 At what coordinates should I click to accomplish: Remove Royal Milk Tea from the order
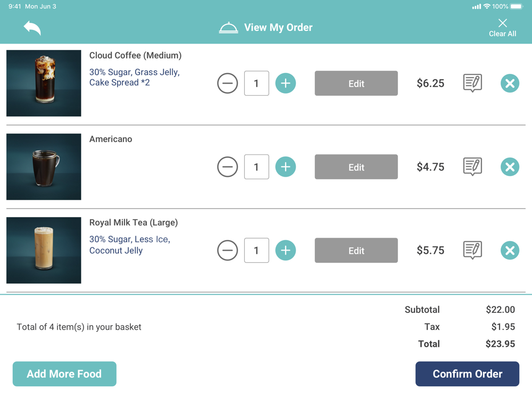coord(510,251)
